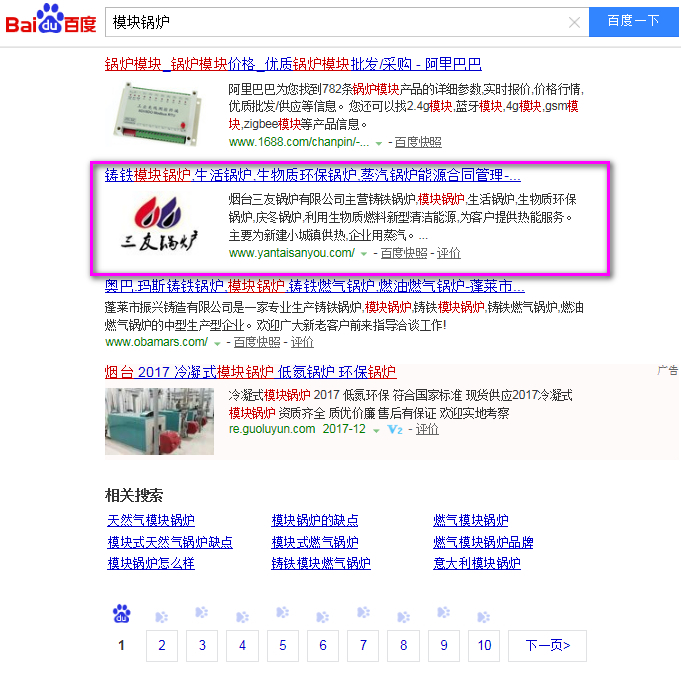681x675 pixels.
Task: Expand dropdown arrow beside www.1688.com URL
Action: point(379,143)
